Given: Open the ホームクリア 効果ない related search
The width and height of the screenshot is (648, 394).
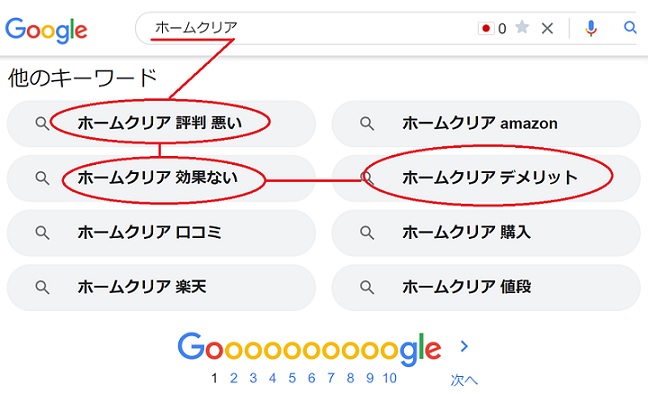Looking at the screenshot, I should [162, 178].
